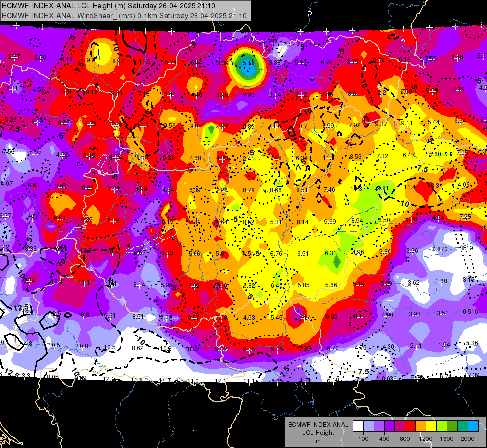Image resolution: width=487 pixels, height=448 pixels.
Task: Select the grid value 8.78
Action: pos(249,190)
